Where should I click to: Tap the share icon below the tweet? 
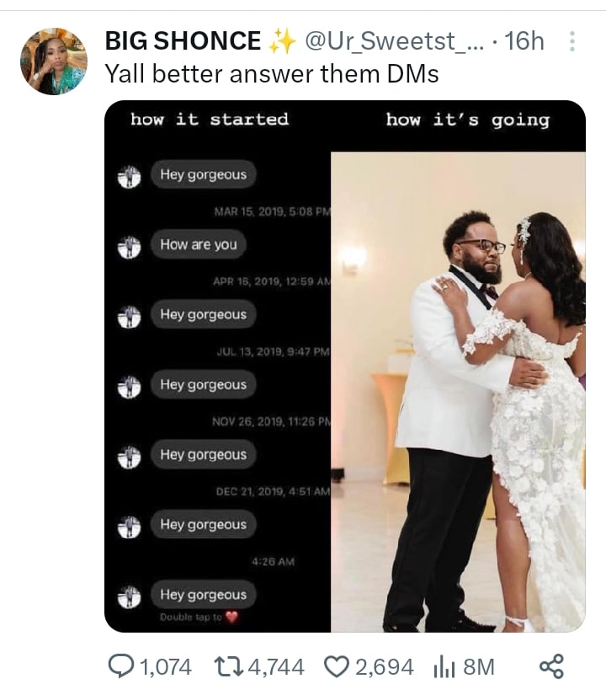(550, 667)
